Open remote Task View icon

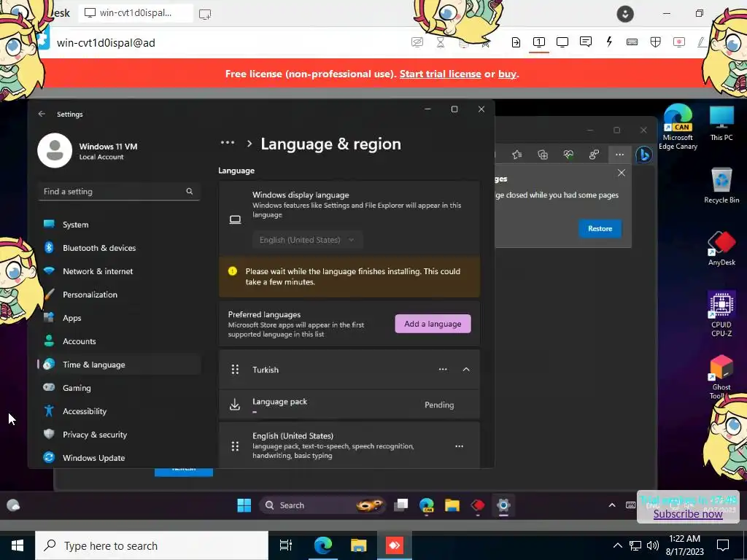[400, 505]
